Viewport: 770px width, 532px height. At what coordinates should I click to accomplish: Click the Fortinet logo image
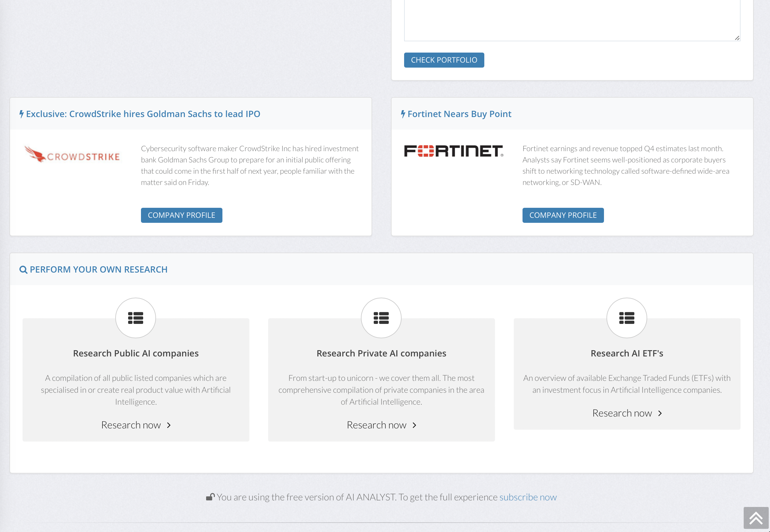[x=453, y=151]
